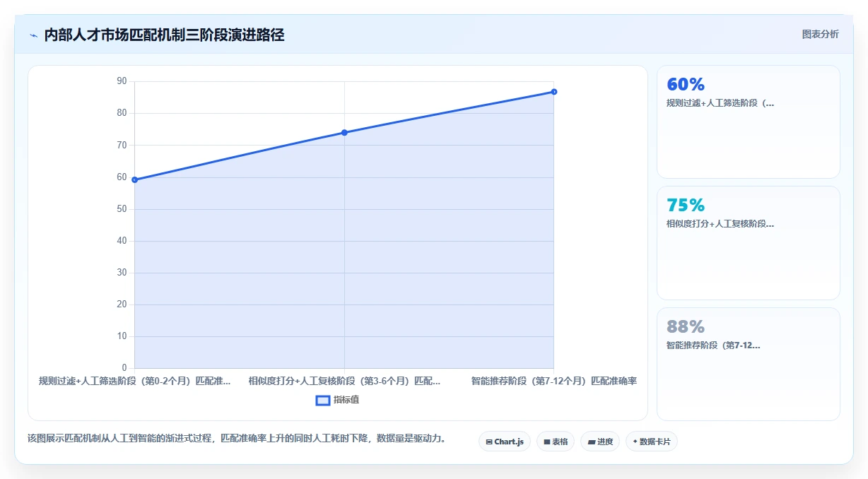Click the chart description text below the chart
868x479 pixels.
click(x=236, y=438)
